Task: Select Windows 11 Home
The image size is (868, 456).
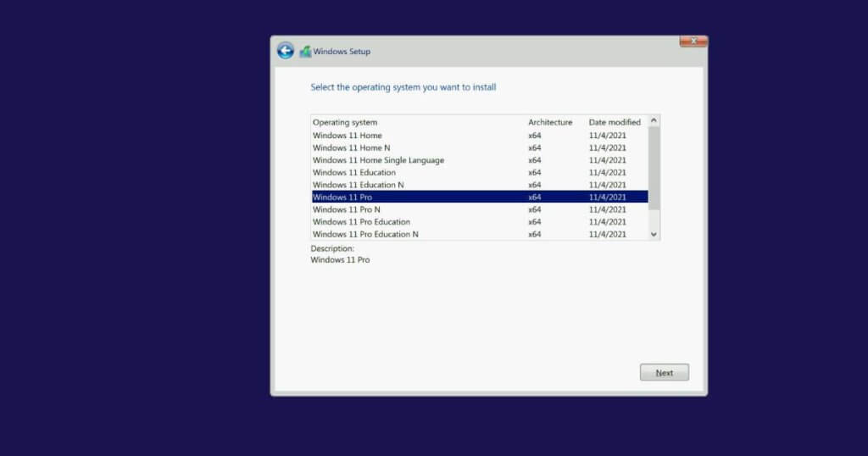Action: 348,136
